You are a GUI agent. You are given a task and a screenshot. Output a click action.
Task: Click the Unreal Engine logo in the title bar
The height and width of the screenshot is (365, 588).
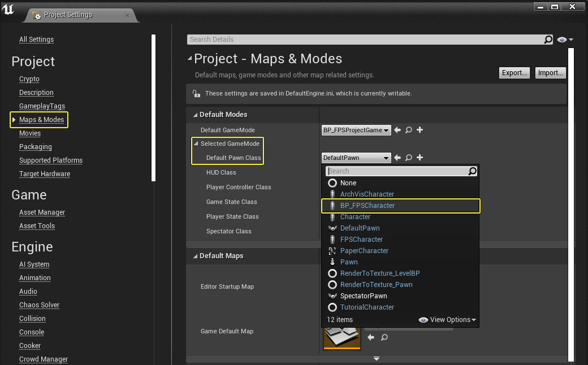click(x=8, y=11)
